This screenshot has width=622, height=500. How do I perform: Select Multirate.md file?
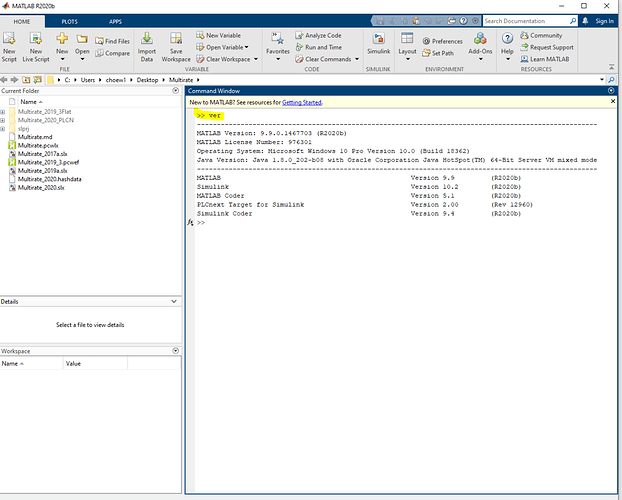[x=35, y=137]
